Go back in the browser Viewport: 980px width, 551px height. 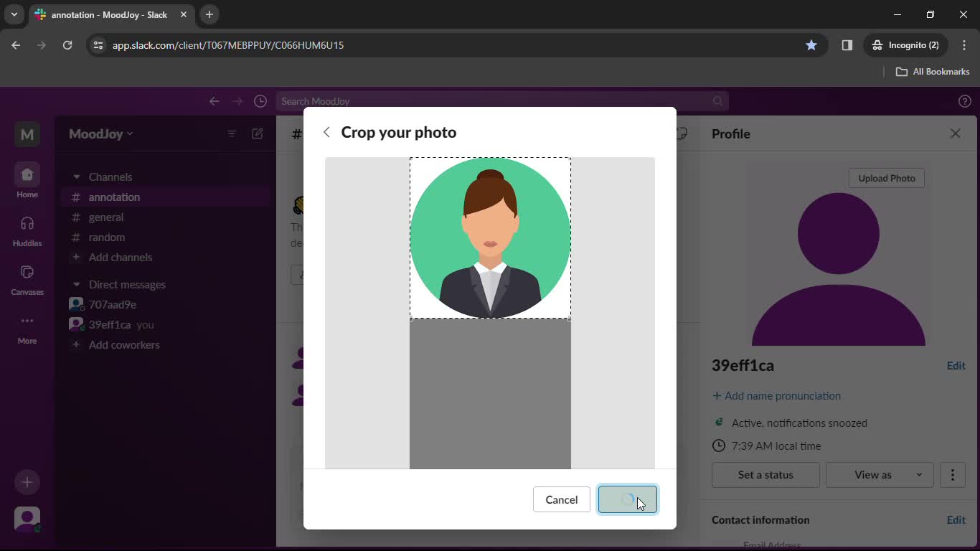[x=16, y=45]
